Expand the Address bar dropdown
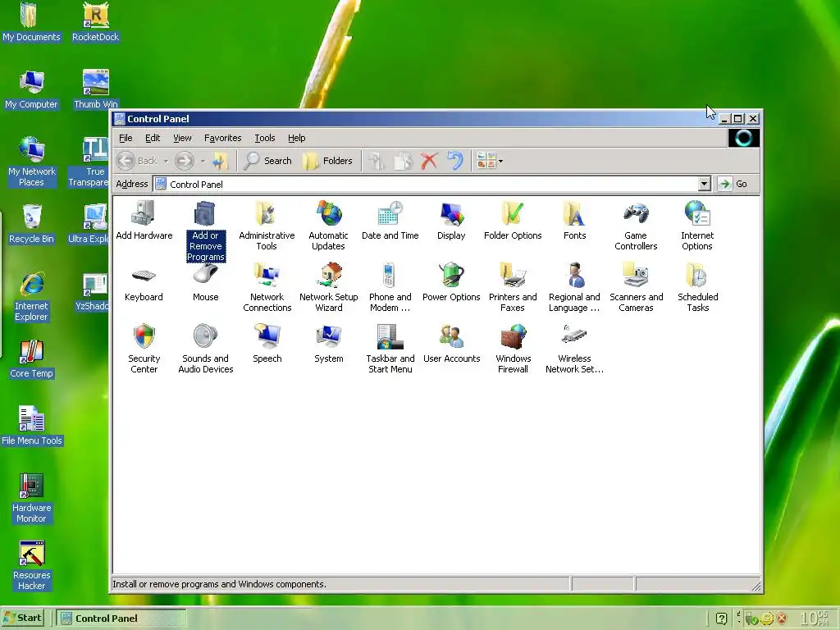This screenshot has width=840, height=630. coord(704,185)
